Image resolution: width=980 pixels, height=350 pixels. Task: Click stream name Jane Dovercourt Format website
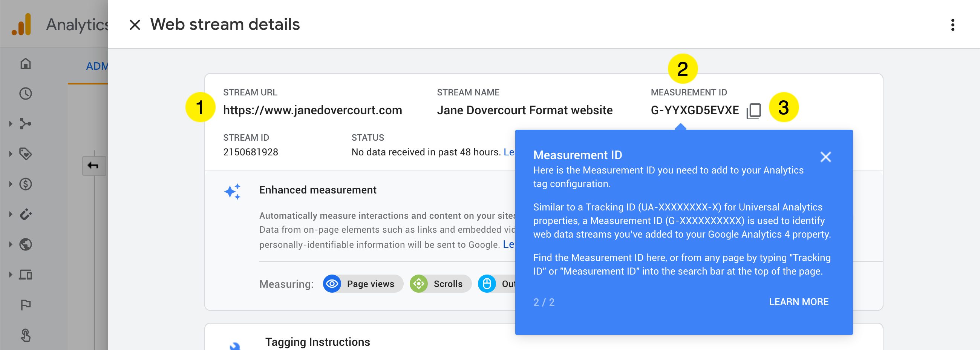525,111
